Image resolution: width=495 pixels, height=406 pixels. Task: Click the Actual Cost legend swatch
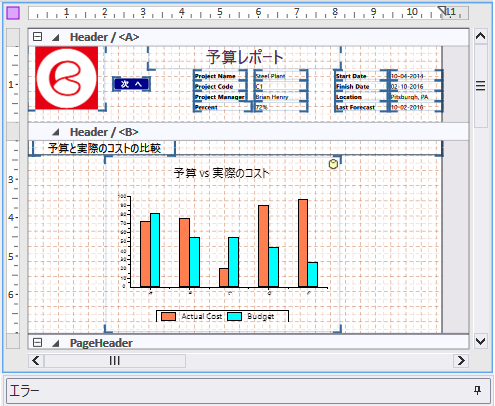pyautogui.click(x=168, y=317)
